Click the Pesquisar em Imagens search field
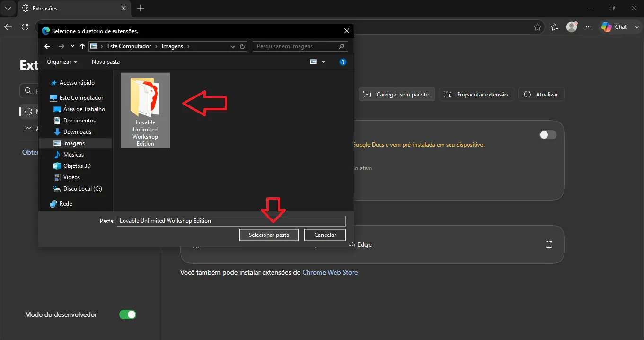 pos(300,46)
